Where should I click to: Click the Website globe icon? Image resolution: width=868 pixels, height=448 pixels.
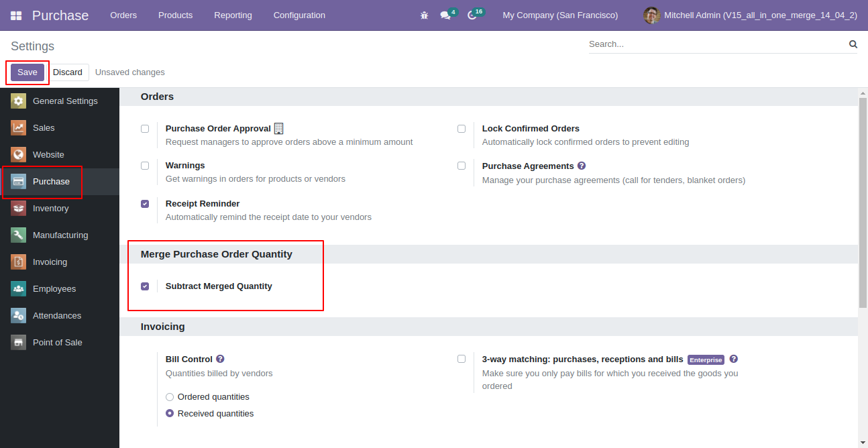click(18, 155)
